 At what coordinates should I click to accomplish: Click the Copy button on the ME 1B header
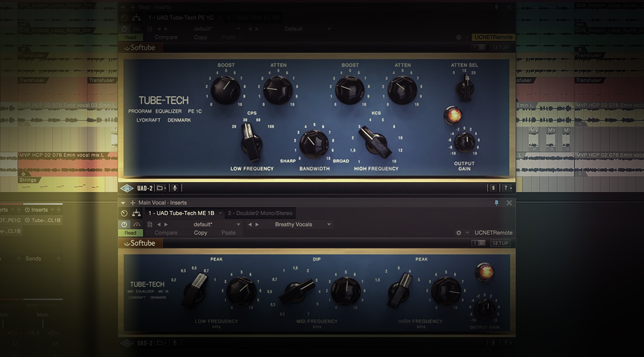tap(200, 232)
